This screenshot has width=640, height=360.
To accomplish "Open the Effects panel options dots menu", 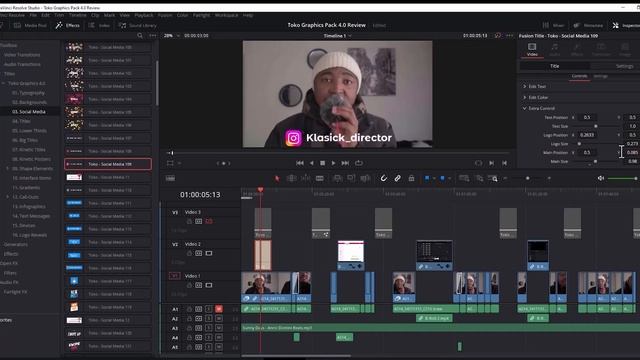I will (x=153, y=36).
